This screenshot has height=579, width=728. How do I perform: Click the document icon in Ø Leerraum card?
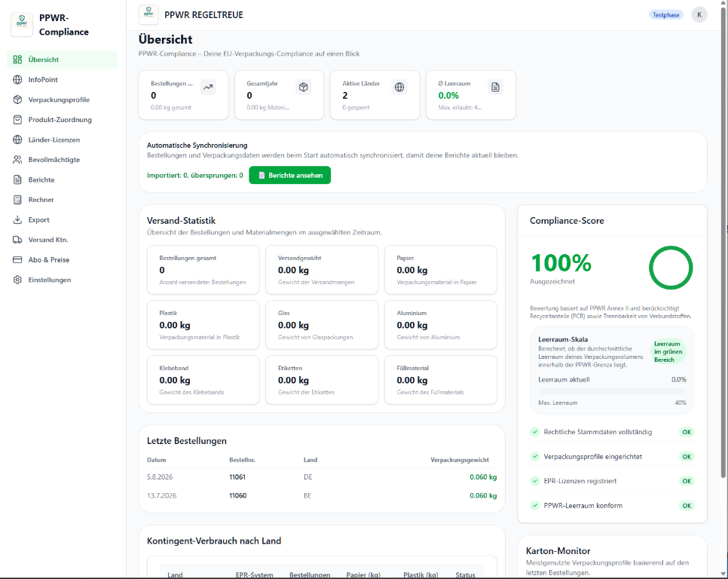point(495,87)
